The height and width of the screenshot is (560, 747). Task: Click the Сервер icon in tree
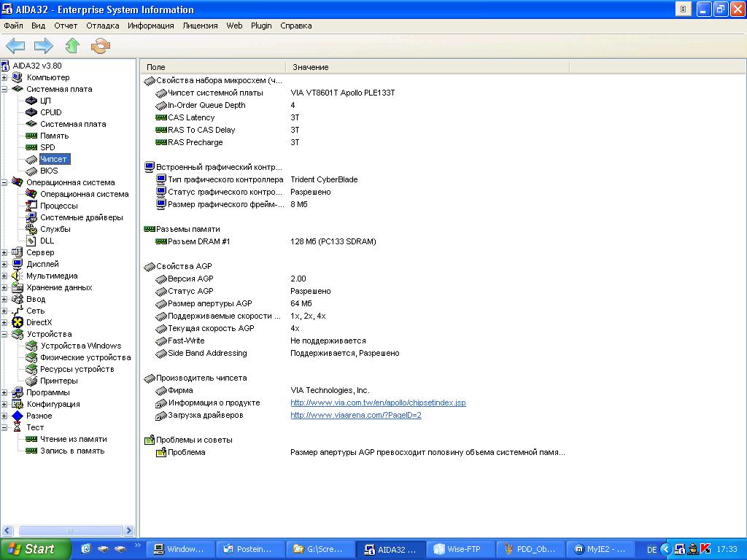pyautogui.click(x=18, y=252)
